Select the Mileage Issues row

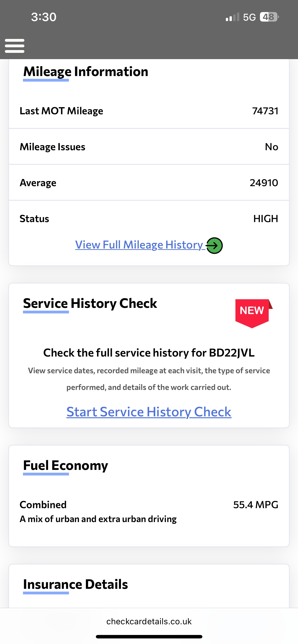[x=149, y=147]
